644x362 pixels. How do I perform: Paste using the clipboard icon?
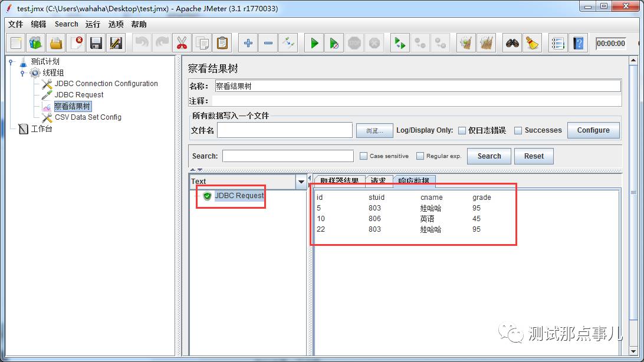222,43
